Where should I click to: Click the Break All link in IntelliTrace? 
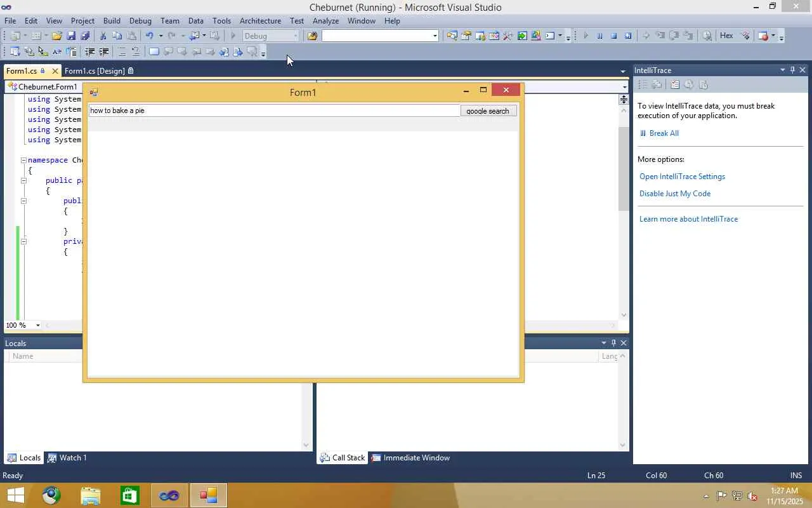[664, 133]
